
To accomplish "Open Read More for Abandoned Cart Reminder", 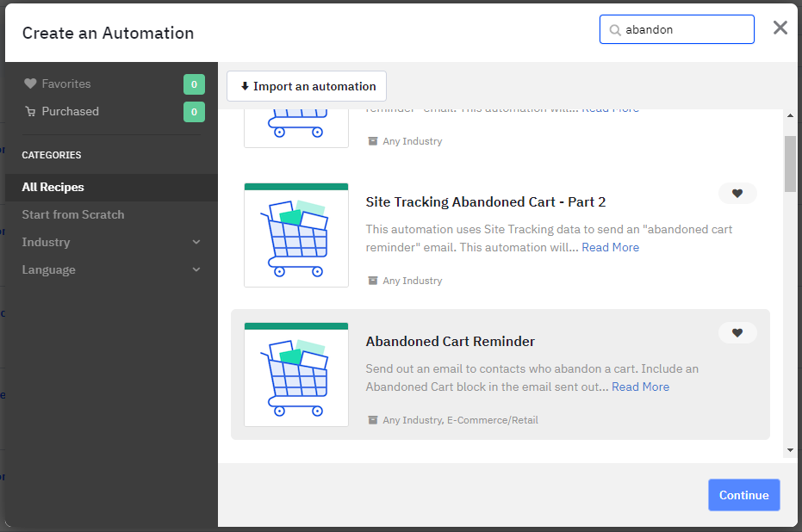I will [640, 387].
